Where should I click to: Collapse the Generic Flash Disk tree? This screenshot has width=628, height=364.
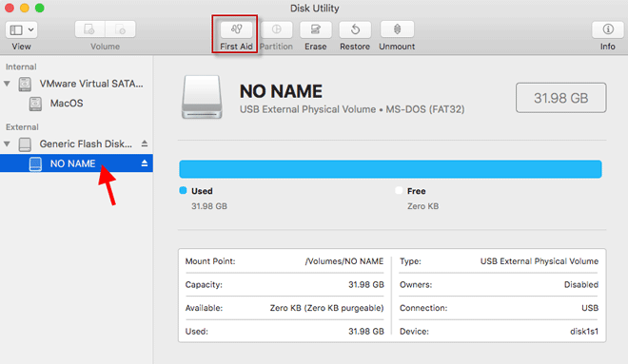coord(7,144)
